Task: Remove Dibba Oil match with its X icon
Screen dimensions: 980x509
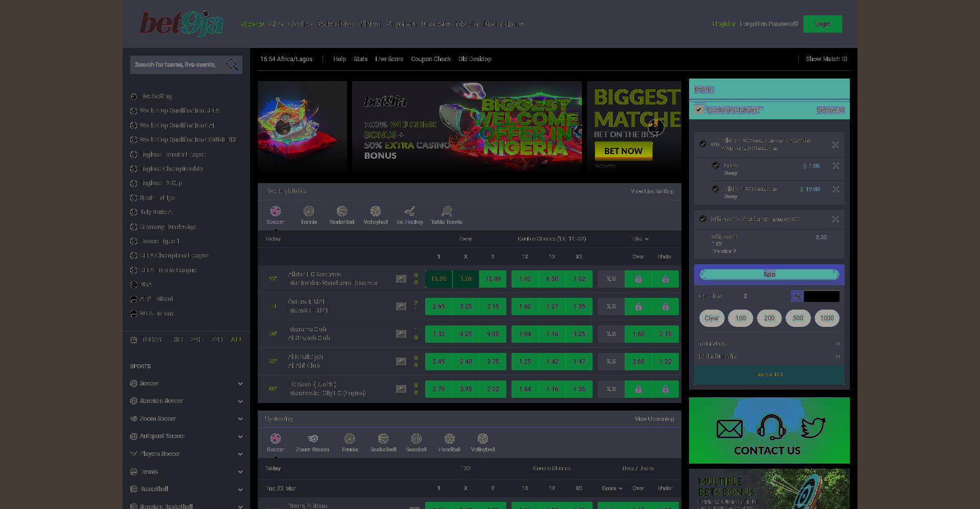Action: pyautogui.click(x=836, y=219)
